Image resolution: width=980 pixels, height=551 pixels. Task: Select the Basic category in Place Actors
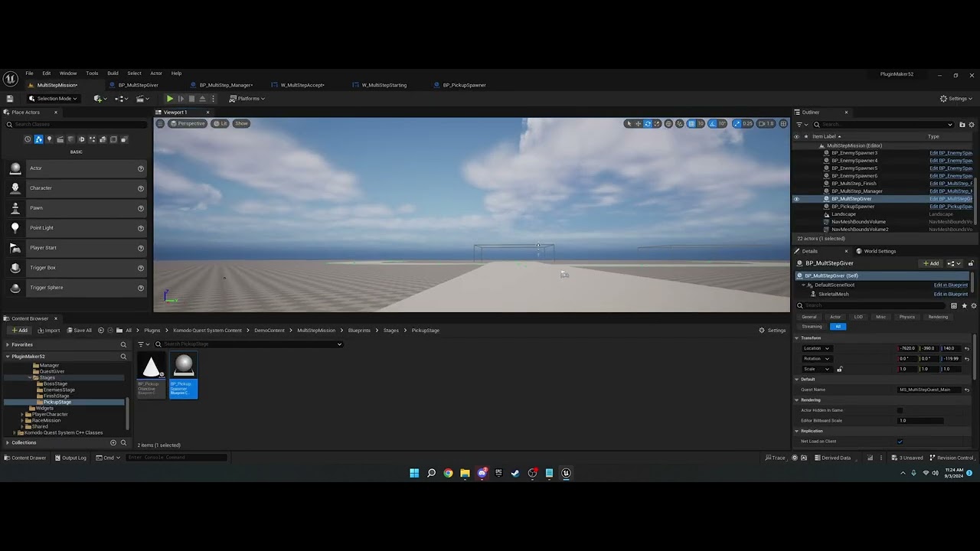[38, 139]
